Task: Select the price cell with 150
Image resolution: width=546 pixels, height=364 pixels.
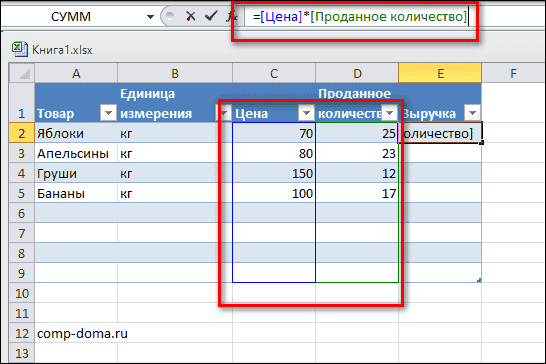Action: pos(274,173)
